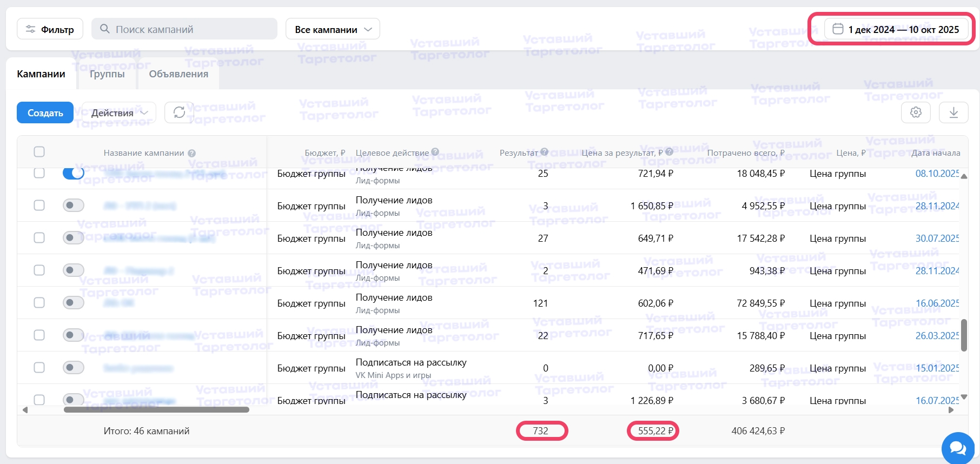The height and width of the screenshot is (464, 980).
Task: Click the download report icon
Action: click(x=953, y=112)
